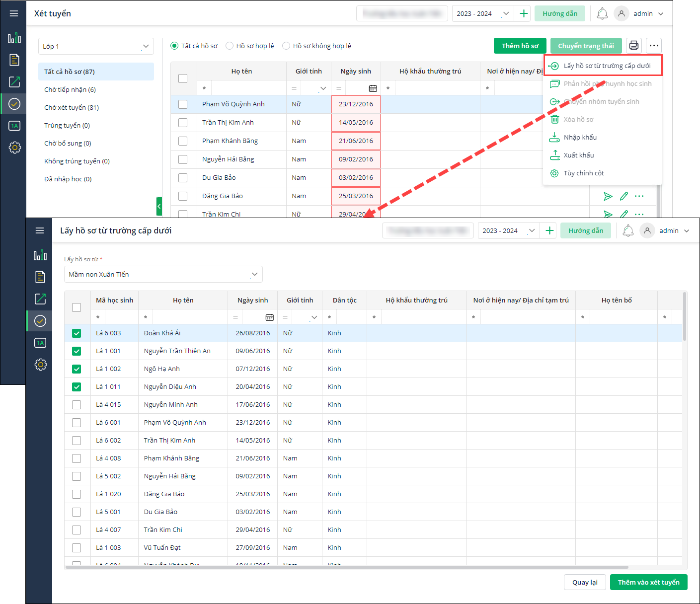This screenshot has height=604, width=700.
Task: Click the green plus beside 2023 - 2024
Action: click(x=524, y=13)
